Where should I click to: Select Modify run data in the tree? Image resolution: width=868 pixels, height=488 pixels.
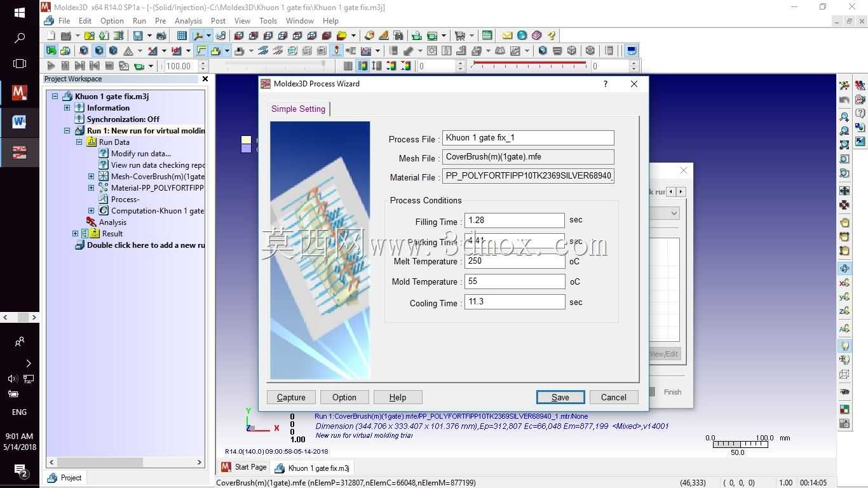(x=141, y=154)
